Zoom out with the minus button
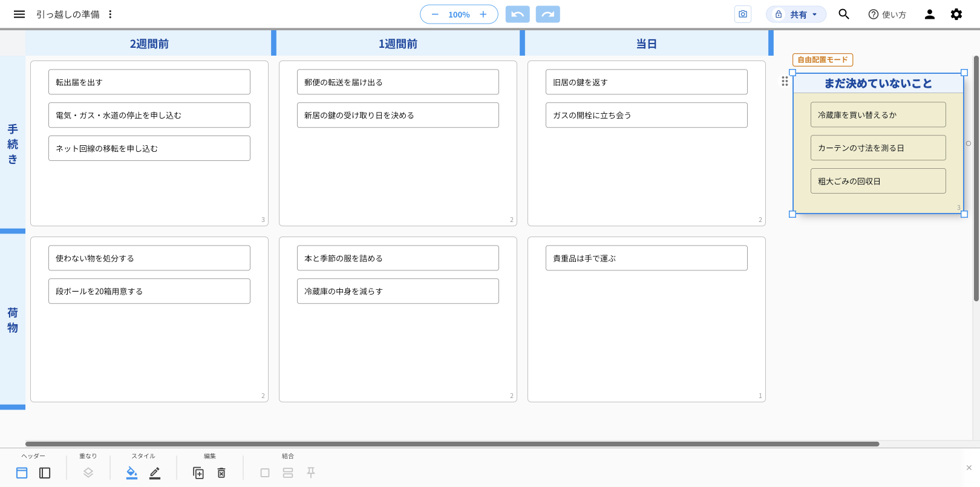This screenshot has height=487, width=980. click(435, 14)
